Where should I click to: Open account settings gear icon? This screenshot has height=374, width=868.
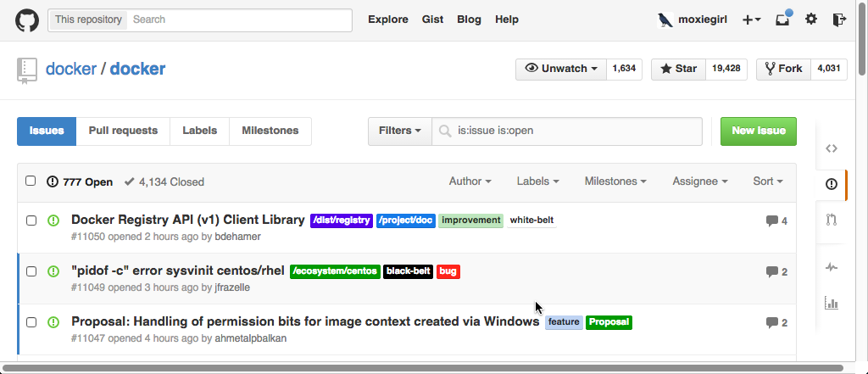click(x=811, y=20)
